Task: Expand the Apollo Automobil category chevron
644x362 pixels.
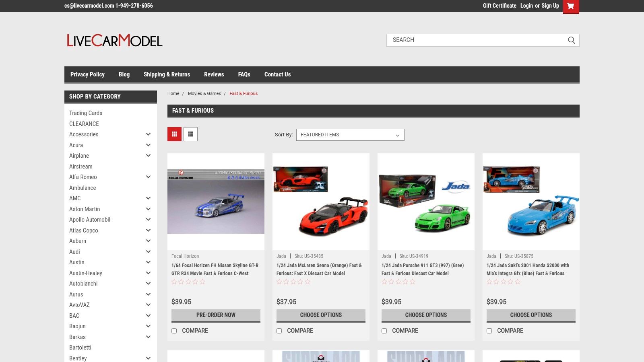Action: click(148, 220)
